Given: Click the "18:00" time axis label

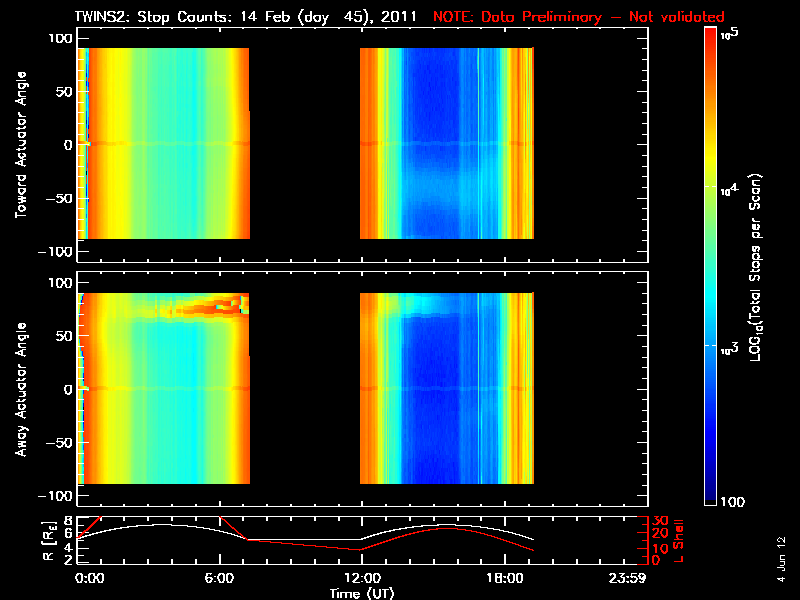Looking at the screenshot, I should click(505, 578).
